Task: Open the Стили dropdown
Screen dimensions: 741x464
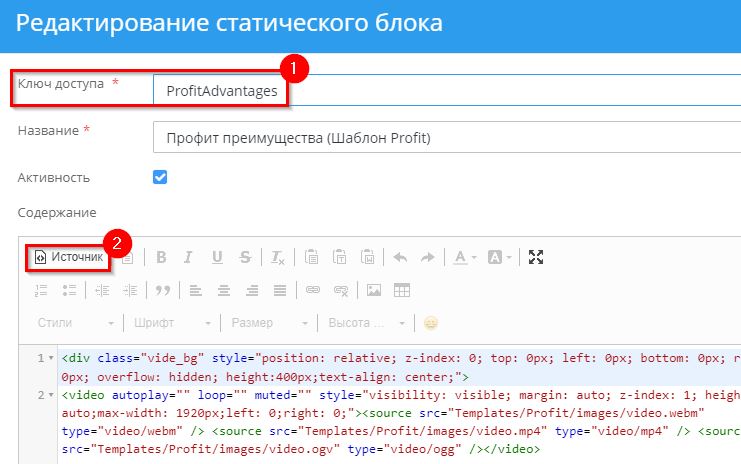Action: point(74,323)
